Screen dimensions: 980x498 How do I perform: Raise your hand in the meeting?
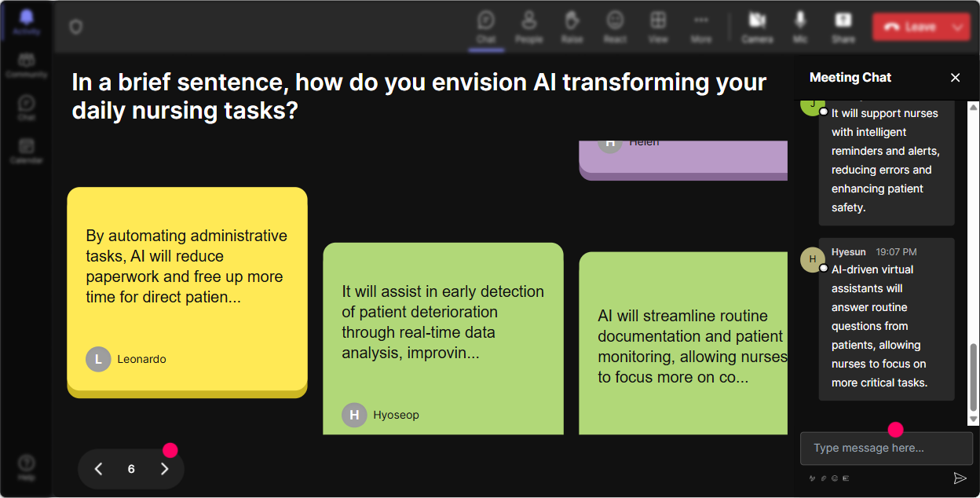(572, 27)
